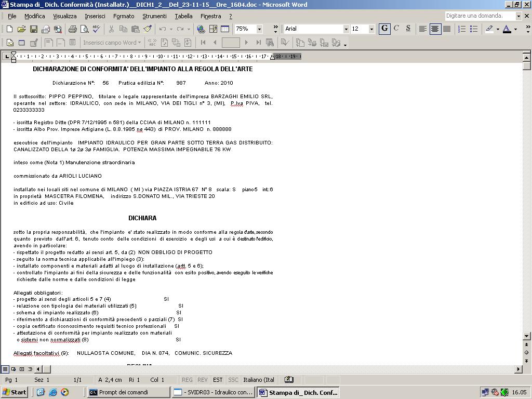532x399 pixels.
Task: Toggle italic (C) formatting
Action: tap(396, 29)
